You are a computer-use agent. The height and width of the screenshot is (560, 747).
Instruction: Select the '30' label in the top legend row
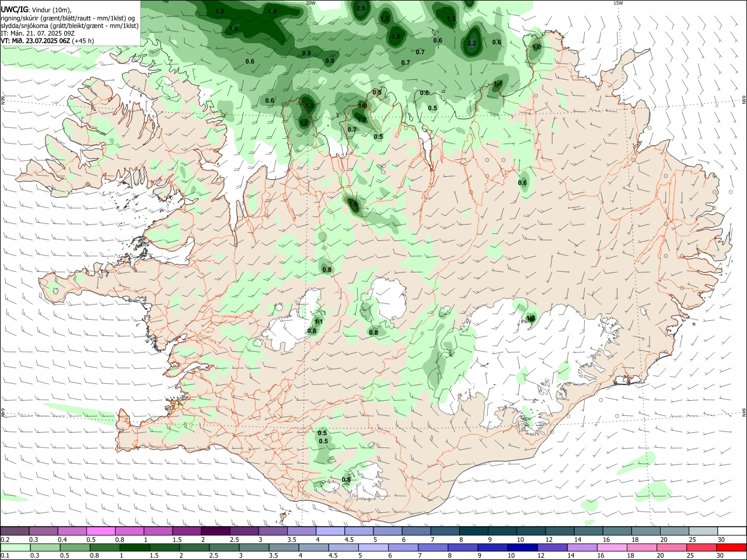(721, 540)
